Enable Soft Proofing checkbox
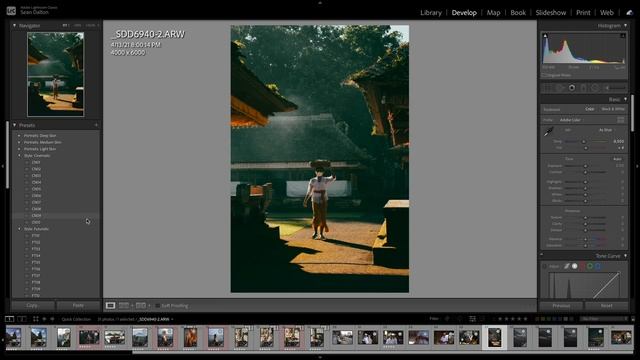640x360 pixels. point(158,305)
